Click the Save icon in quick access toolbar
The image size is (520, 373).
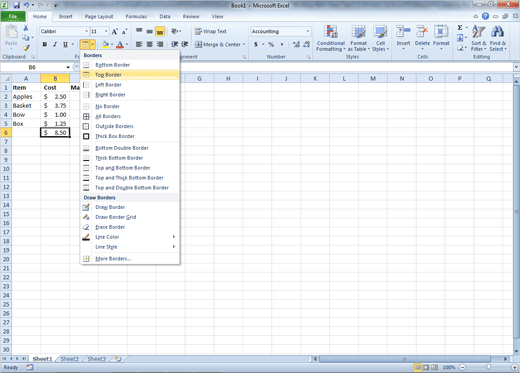16,5
